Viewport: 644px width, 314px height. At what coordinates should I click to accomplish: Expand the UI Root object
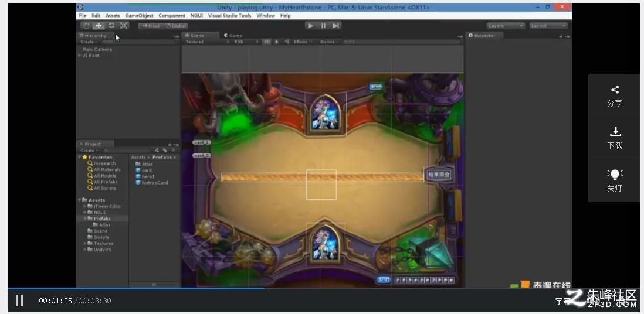click(80, 56)
